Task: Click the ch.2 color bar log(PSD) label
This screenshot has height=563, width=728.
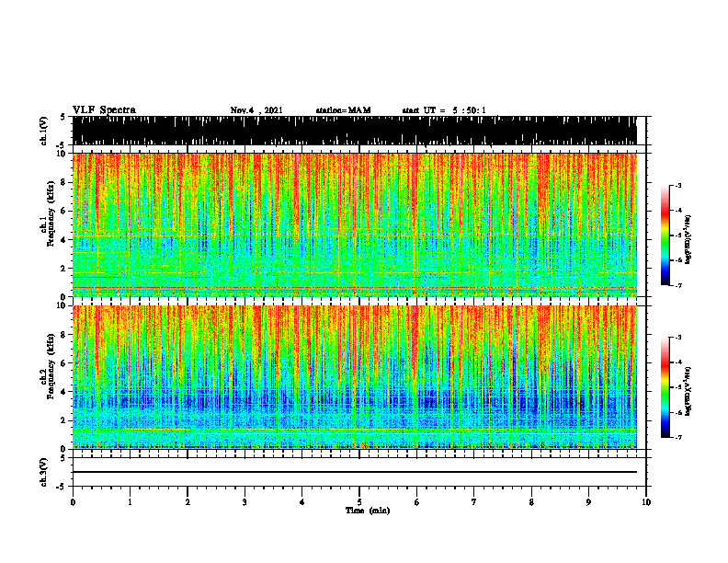Action: coord(688,391)
